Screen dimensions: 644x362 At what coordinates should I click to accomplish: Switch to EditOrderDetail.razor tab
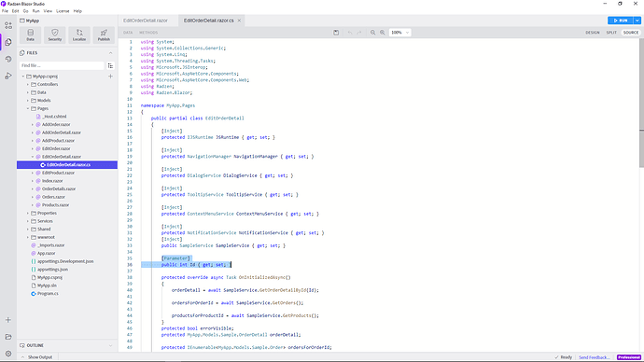[146, 21]
